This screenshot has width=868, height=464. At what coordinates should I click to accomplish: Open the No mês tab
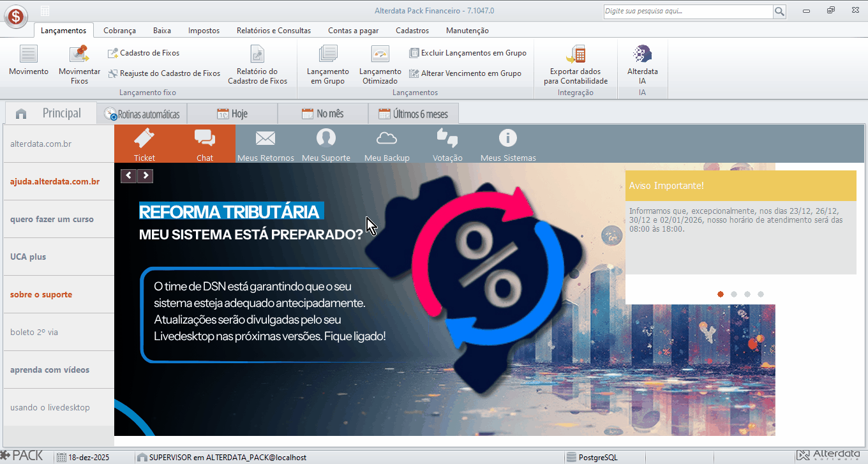click(x=323, y=114)
